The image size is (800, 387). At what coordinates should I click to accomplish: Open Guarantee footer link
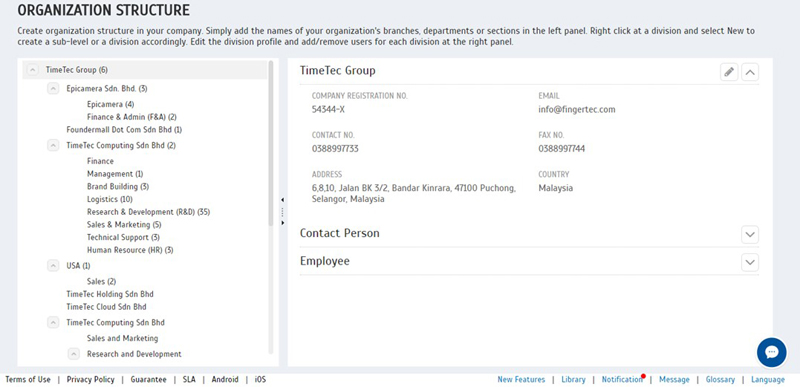click(x=148, y=379)
